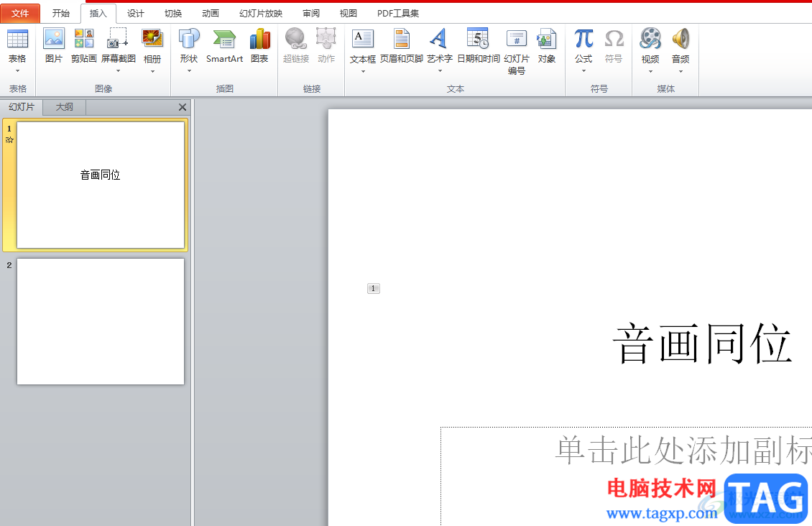The height and width of the screenshot is (526, 812).
Task: Open the File (文件) menu
Action: pos(20,14)
